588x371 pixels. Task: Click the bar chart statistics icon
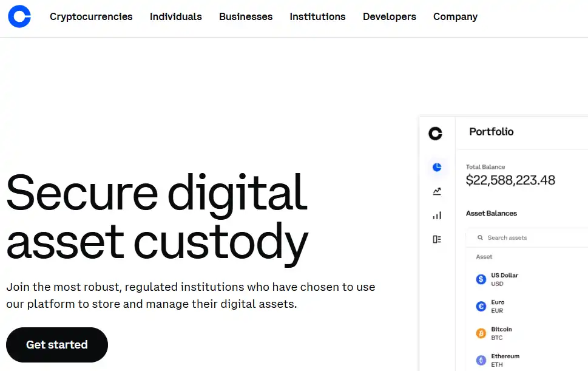(437, 215)
